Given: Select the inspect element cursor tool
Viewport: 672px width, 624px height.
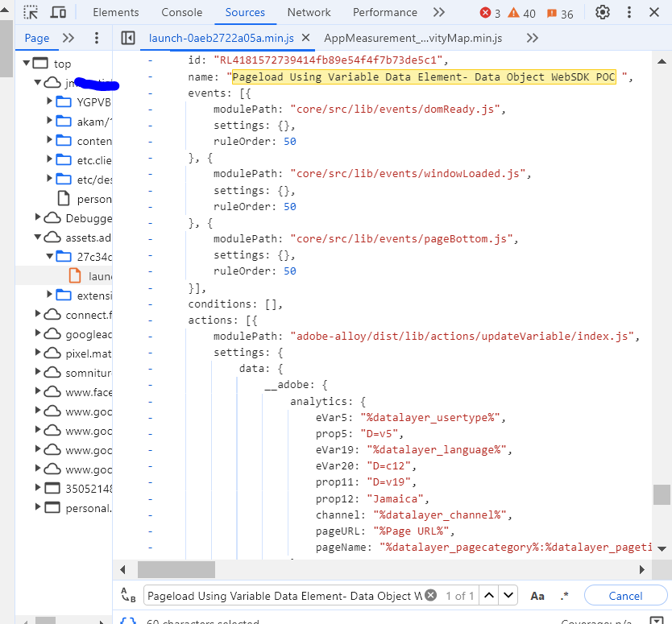Looking at the screenshot, I should (x=31, y=12).
